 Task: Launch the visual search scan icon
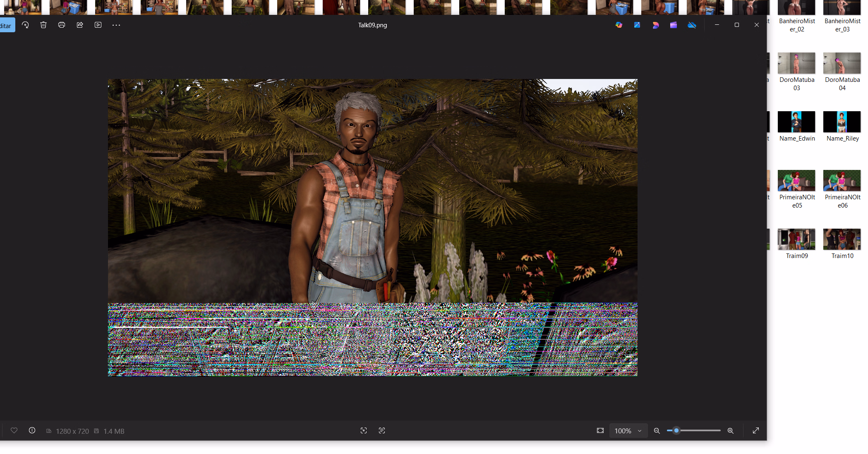364,430
